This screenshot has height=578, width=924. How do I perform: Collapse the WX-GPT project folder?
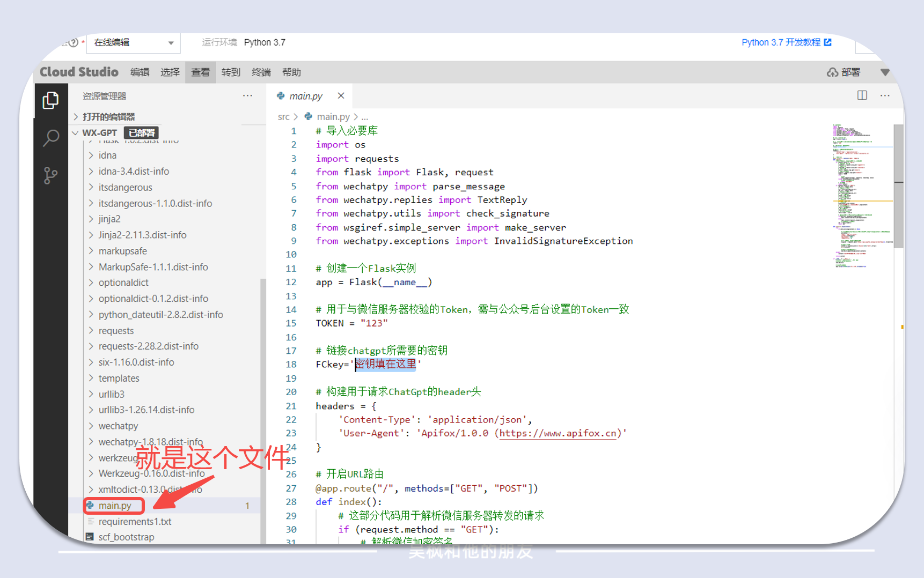[x=99, y=132]
